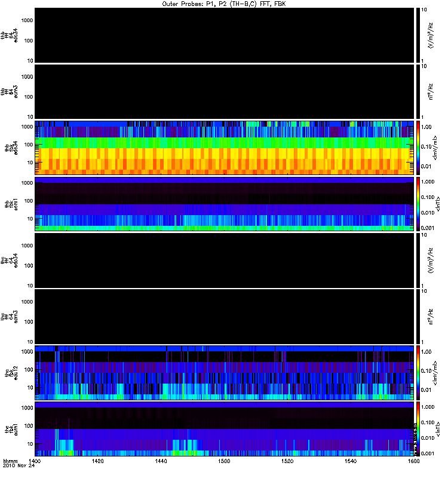Click the 0.10 color bar value of thc fbk edc12

[x=426, y=371]
